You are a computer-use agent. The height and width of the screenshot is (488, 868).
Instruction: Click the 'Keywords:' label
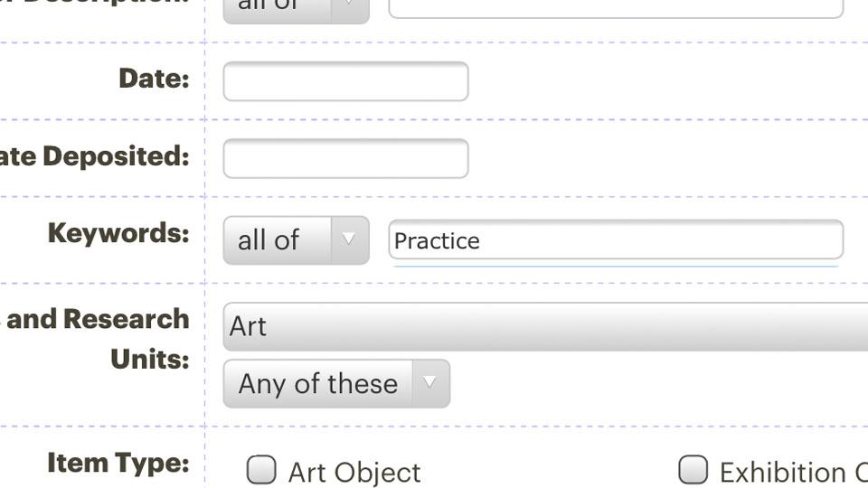coord(118,233)
